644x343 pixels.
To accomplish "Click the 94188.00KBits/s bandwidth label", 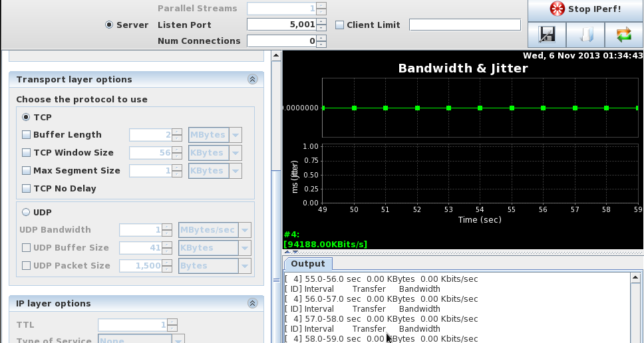I will tap(325, 244).
